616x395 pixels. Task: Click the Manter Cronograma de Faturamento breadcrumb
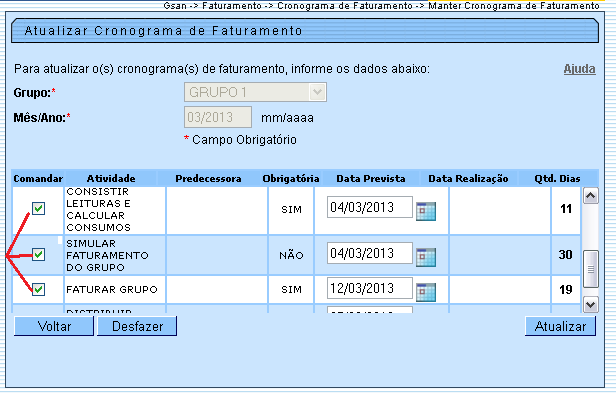click(x=514, y=6)
